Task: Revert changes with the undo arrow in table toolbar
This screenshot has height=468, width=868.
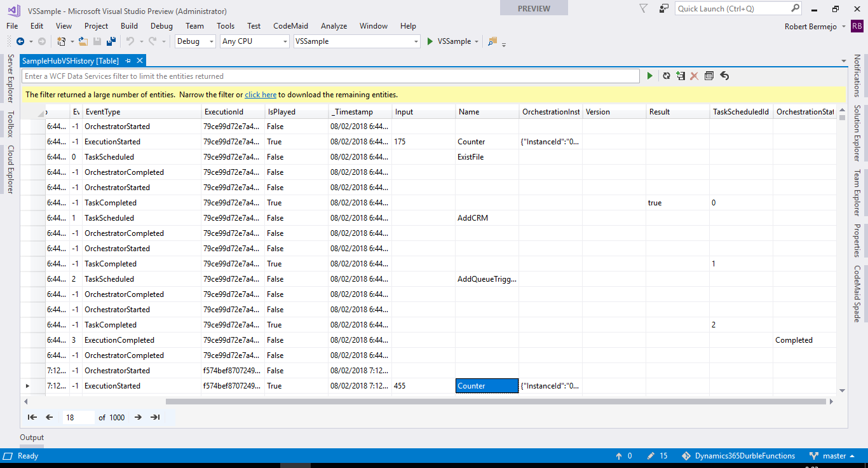Action: click(724, 76)
